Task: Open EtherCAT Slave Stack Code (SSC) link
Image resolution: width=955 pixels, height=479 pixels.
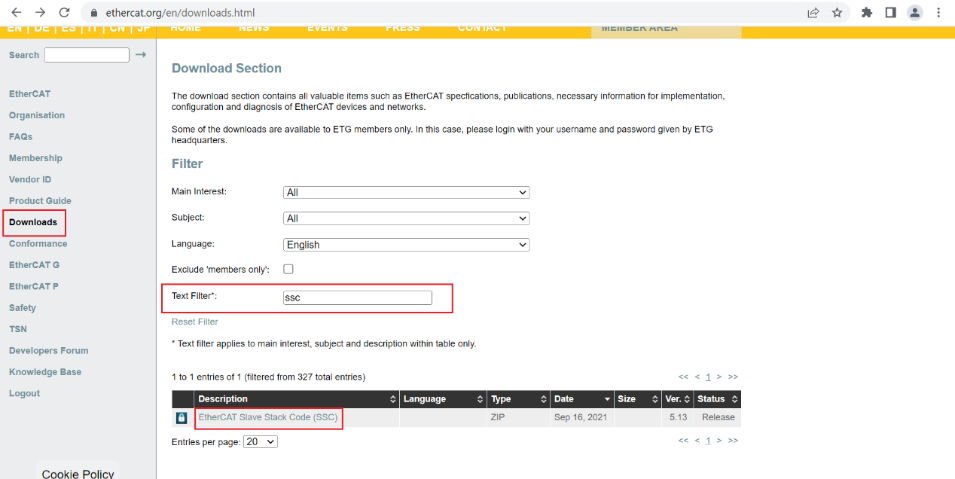Action: coord(268,417)
